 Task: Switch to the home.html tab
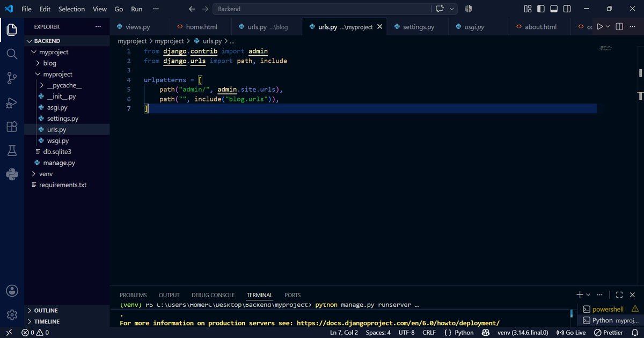201,27
